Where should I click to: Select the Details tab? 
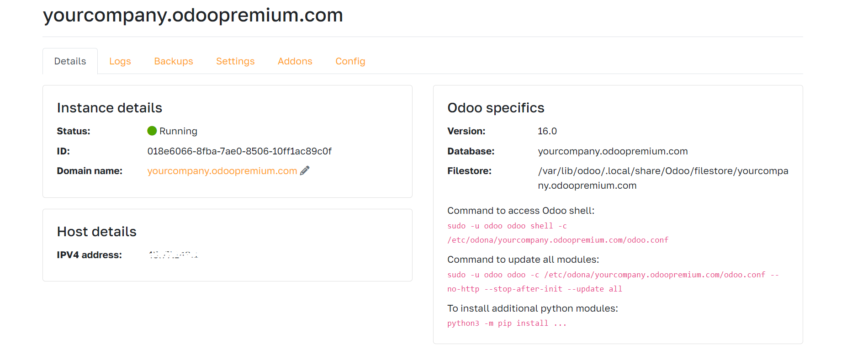click(70, 61)
